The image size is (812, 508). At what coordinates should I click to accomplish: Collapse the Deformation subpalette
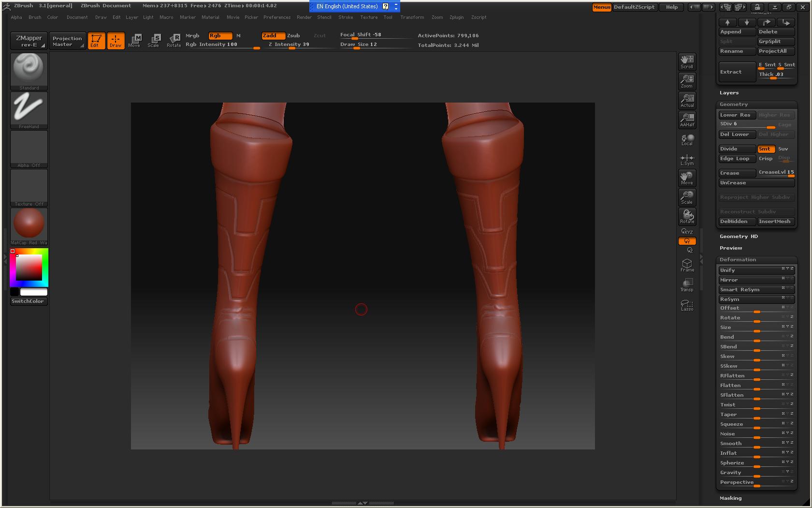pos(738,260)
